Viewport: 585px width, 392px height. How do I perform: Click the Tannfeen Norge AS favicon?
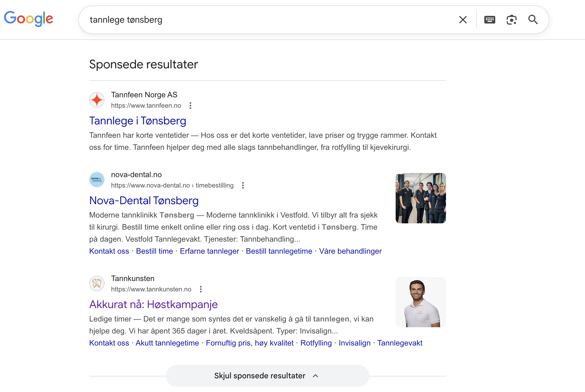(97, 100)
